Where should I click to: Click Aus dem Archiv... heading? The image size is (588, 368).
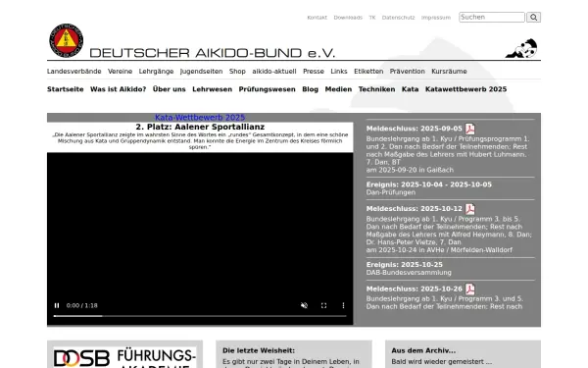423,350
